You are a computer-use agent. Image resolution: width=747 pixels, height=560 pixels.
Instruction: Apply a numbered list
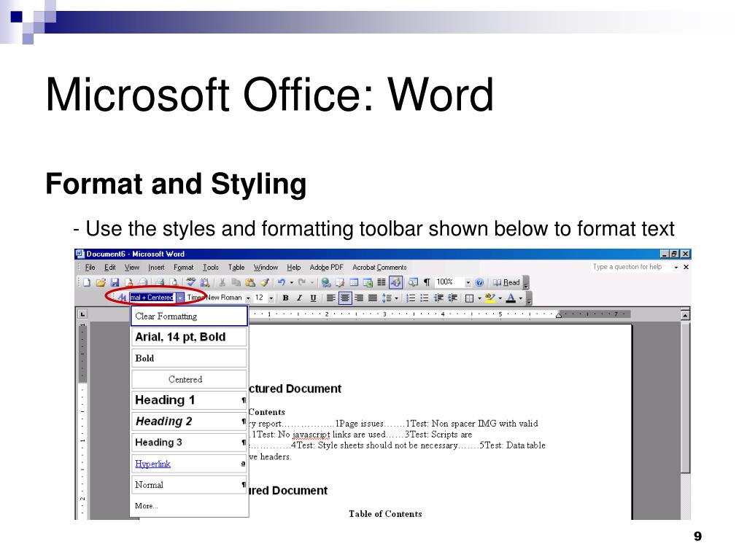410,298
